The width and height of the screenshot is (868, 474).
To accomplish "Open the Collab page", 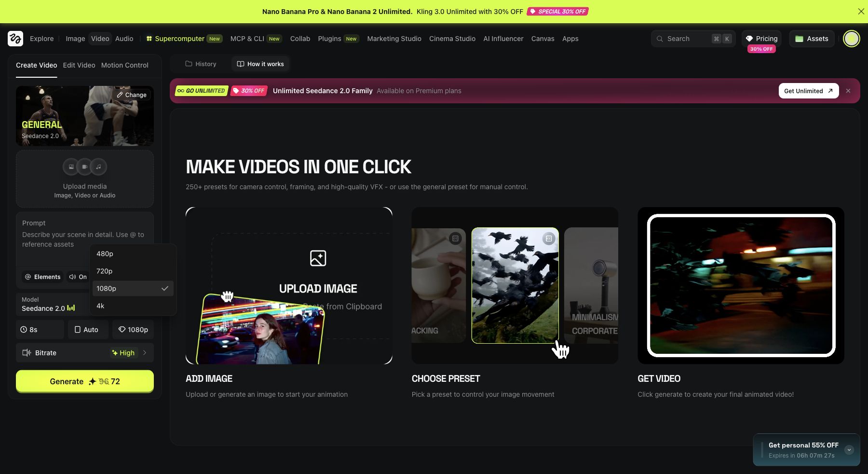I will 300,39.
